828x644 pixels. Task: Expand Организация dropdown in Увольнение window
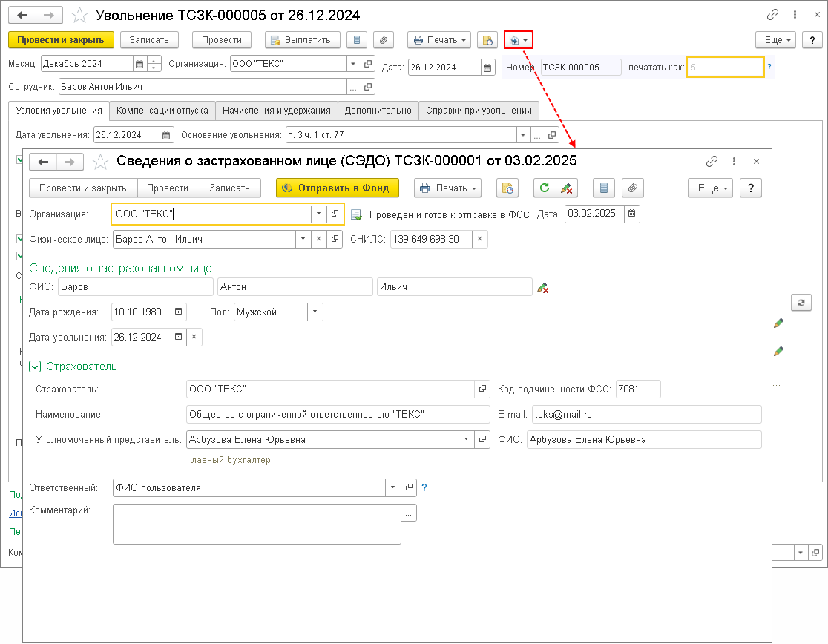pyautogui.click(x=353, y=64)
